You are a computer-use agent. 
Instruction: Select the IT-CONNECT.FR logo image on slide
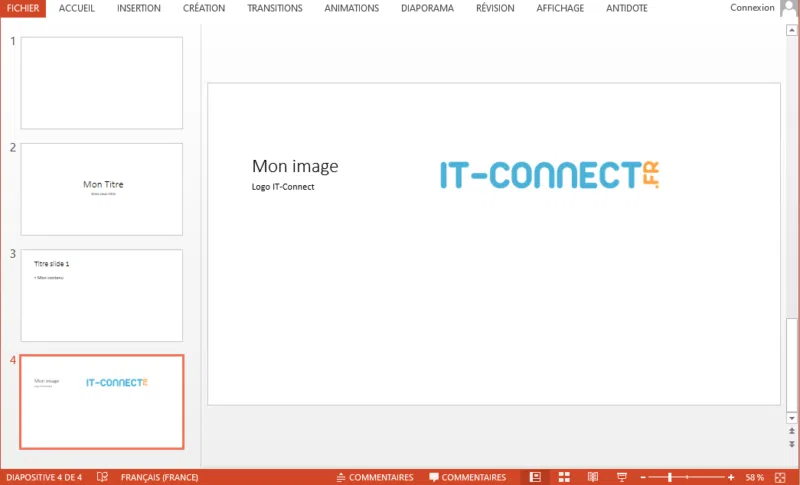click(549, 175)
